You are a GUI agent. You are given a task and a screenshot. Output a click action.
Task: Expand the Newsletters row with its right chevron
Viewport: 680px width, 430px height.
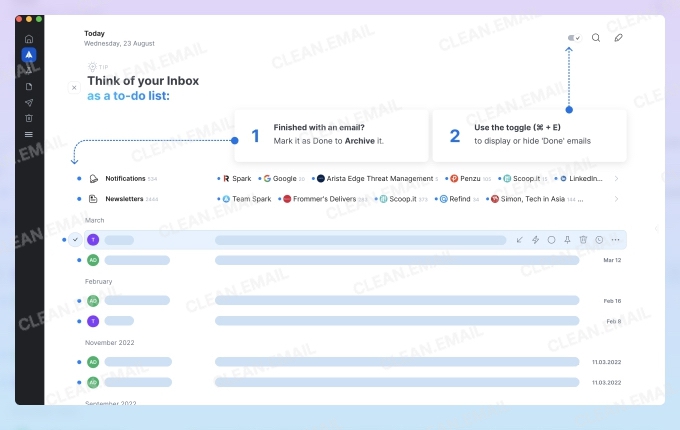click(x=616, y=199)
